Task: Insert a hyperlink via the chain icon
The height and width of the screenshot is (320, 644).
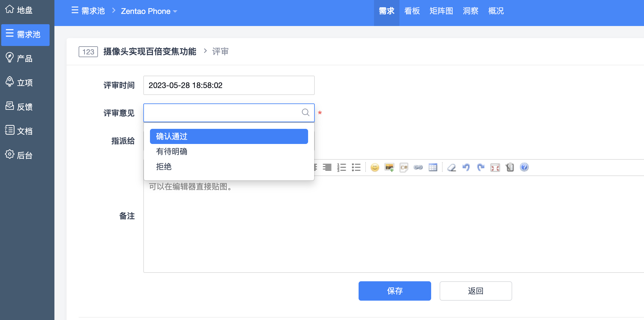Action: (x=418, y=167)
